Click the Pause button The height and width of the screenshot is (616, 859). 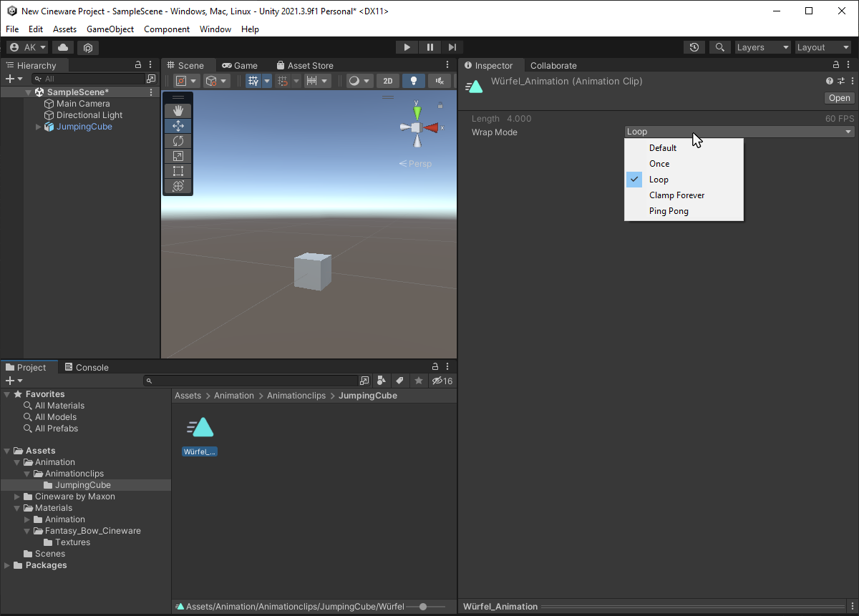[x=429, y=47]
